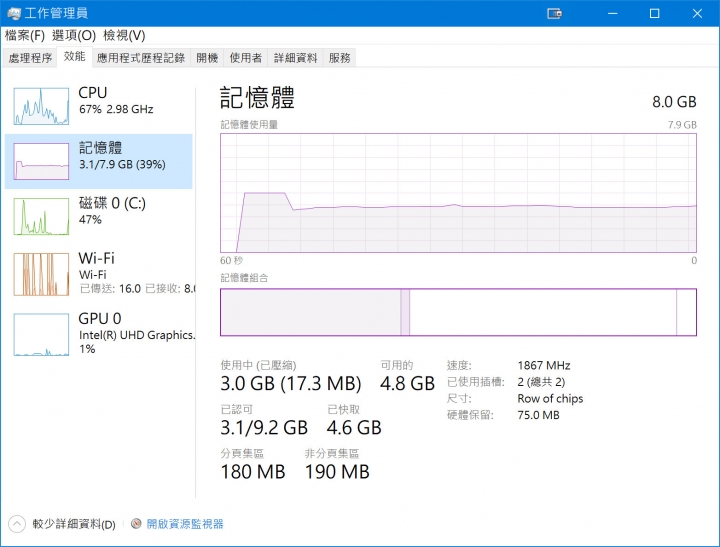Click 較少詳細資料(D) to show fewer details
This screenshot has height=547, width=720.
coord(73,524)
